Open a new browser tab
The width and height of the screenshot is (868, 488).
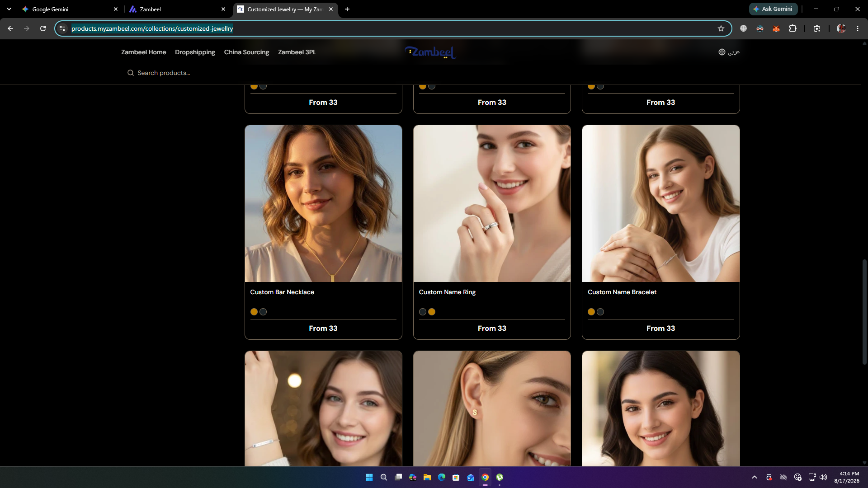tap(347, 9)
